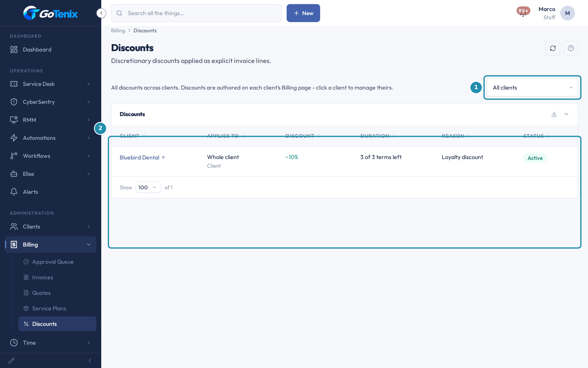Open Alerts in the sidebar
Viewport: 588px width, 368px height.
click(x=51, y=192)
